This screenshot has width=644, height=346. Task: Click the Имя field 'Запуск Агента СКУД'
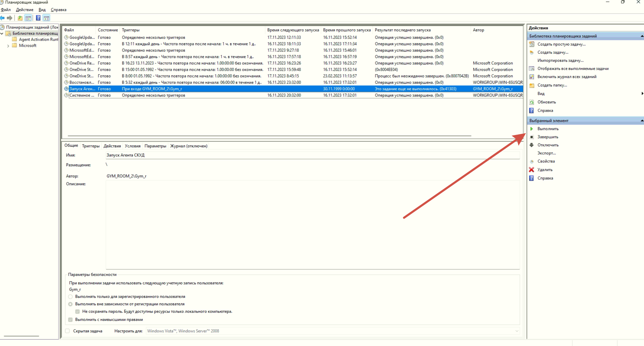click(313, 155)
